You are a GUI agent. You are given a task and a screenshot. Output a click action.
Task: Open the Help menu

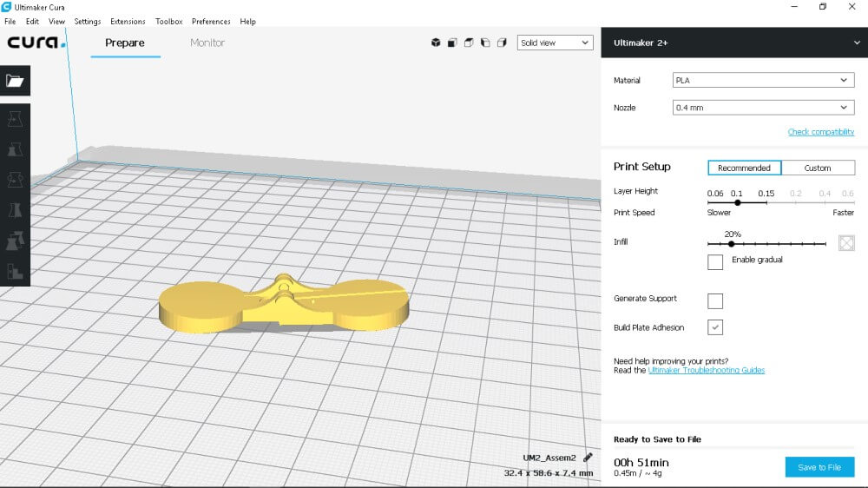point(247,21)
